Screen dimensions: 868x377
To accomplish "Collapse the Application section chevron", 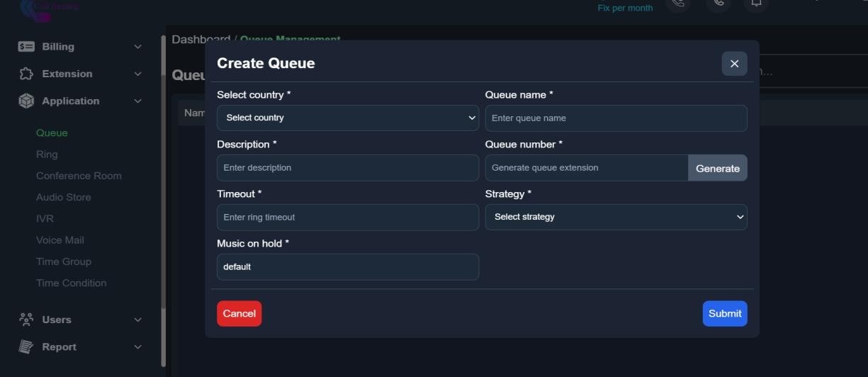I will [x=137, y=101].
